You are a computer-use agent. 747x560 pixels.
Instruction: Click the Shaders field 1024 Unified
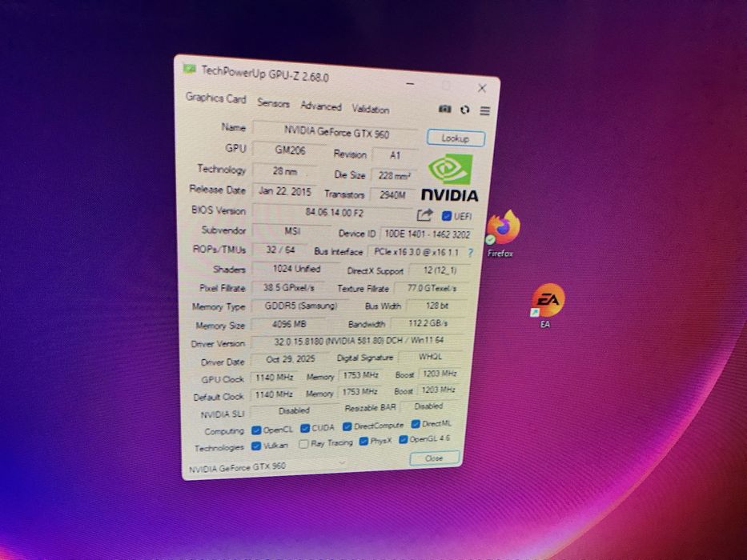pos(296,269)
